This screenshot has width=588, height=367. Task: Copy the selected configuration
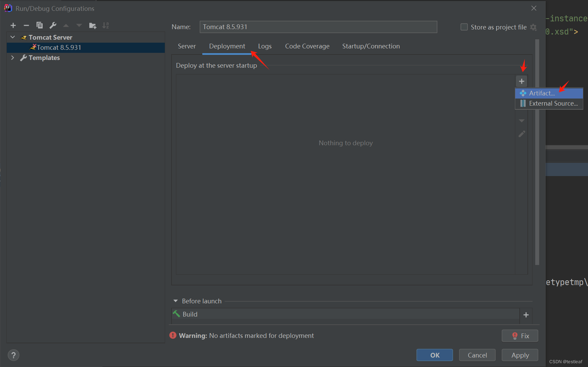40,25
